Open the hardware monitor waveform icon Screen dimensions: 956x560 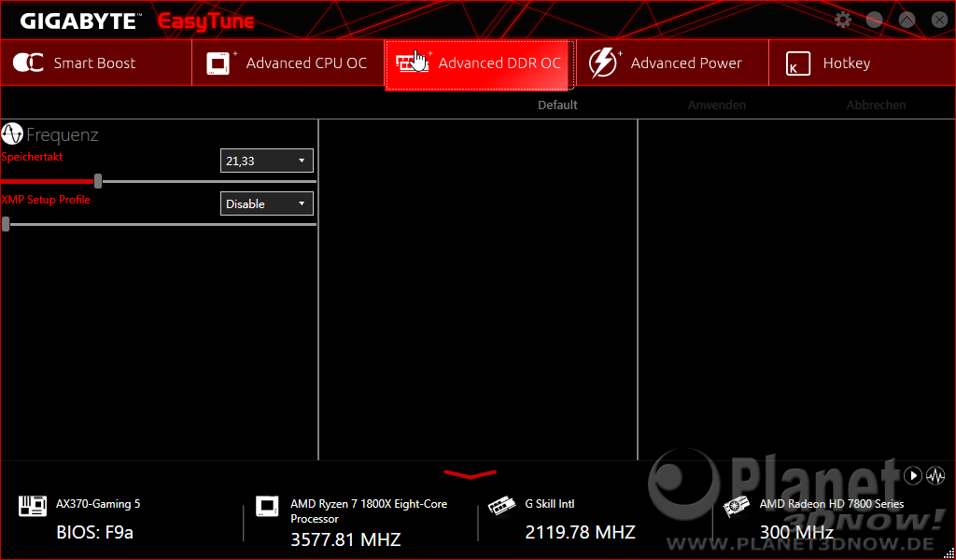coord(935,475)
